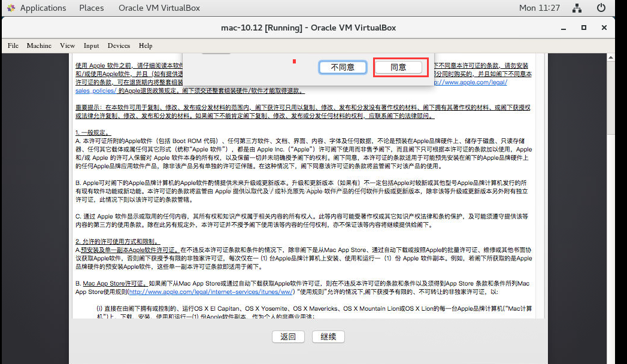Screen dimensions: 627x364
Task: Click the 返回 (Back) button
Action: tap(288, 337)
